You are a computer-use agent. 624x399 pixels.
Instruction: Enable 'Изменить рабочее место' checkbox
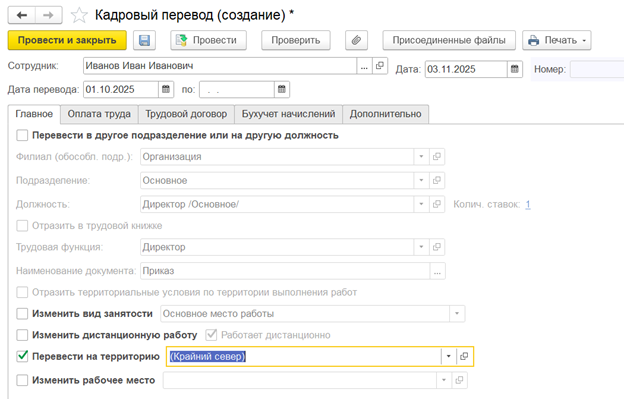[x=22, y=380]
